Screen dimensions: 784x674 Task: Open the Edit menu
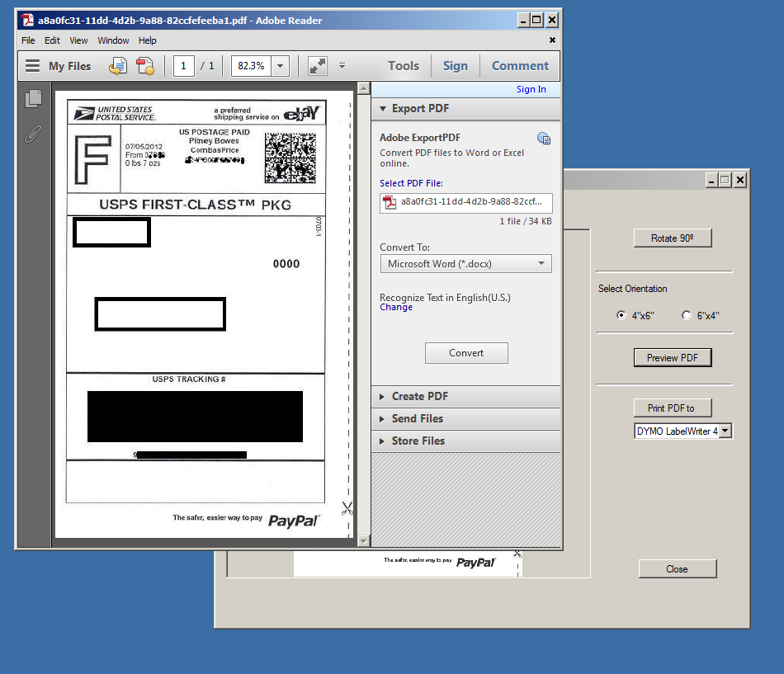pyautogui.click(x=52, y=40)
